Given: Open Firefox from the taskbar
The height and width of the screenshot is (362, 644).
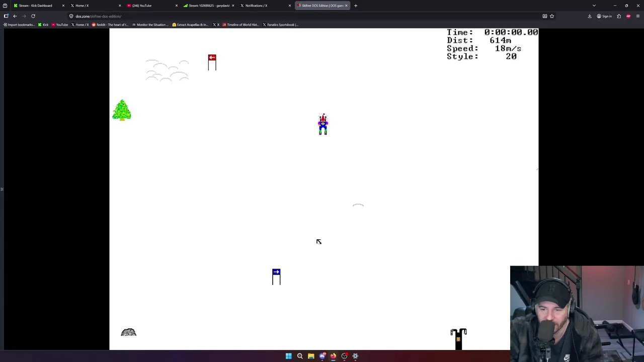Looking at the screenshot, I should tap(333, 356).
